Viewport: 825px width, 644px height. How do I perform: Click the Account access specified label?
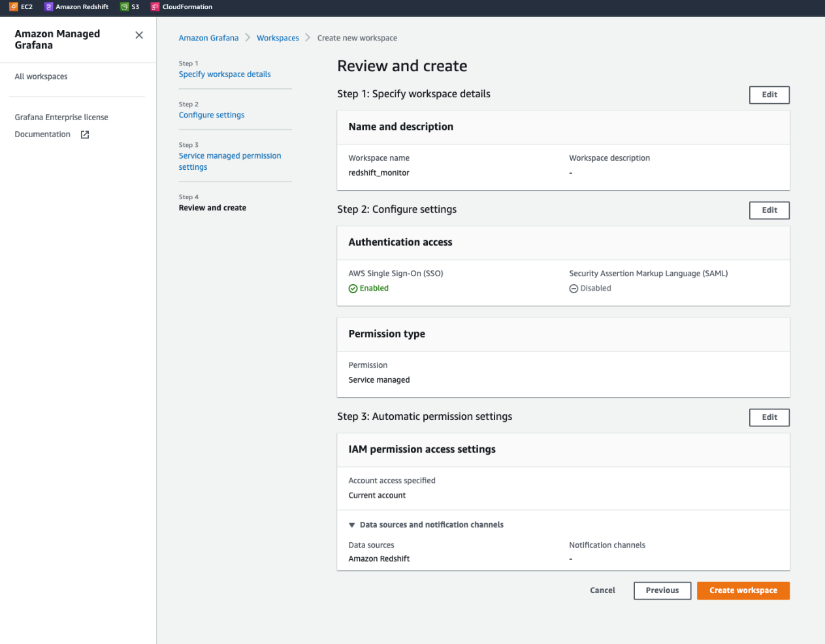click(392, 481)
